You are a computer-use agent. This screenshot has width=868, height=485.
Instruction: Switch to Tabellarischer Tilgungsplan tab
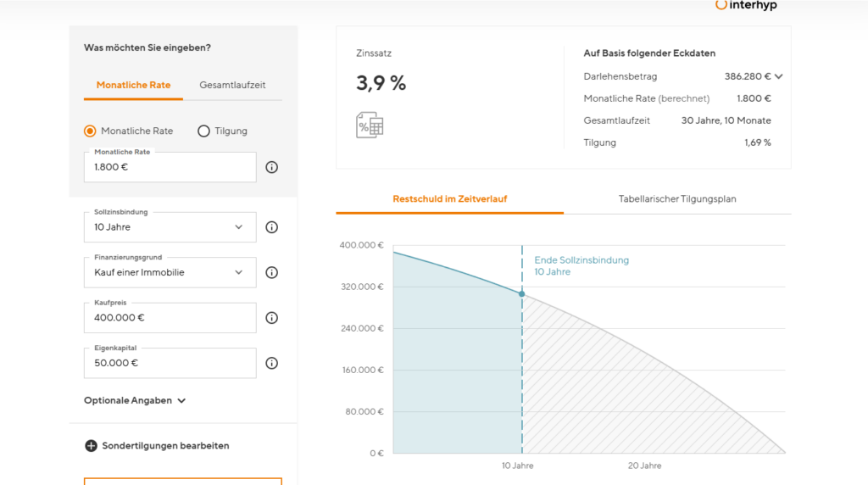click(x=677, y=199)
